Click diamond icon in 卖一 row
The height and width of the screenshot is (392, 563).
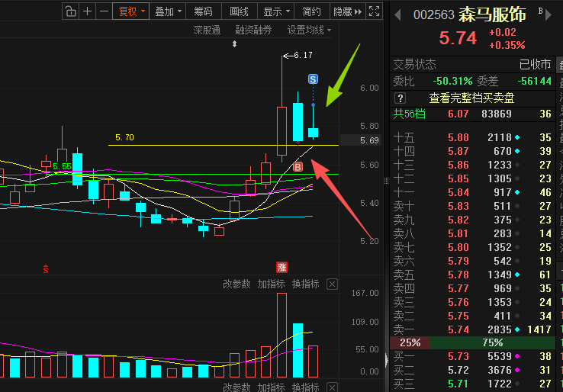[x=517, y=329]
